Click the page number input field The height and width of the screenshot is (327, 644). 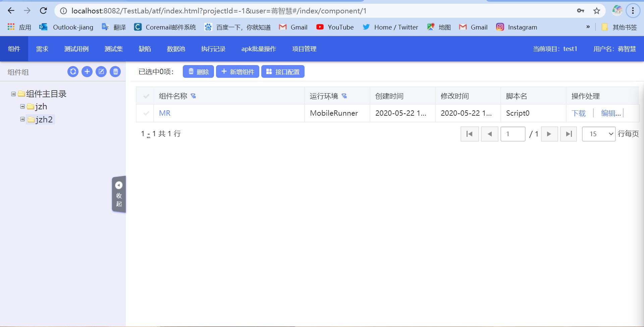513,134
